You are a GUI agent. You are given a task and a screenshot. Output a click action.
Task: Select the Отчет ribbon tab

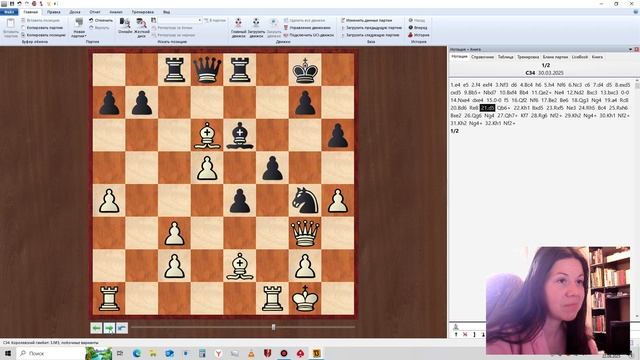click(x=95, y=12)
